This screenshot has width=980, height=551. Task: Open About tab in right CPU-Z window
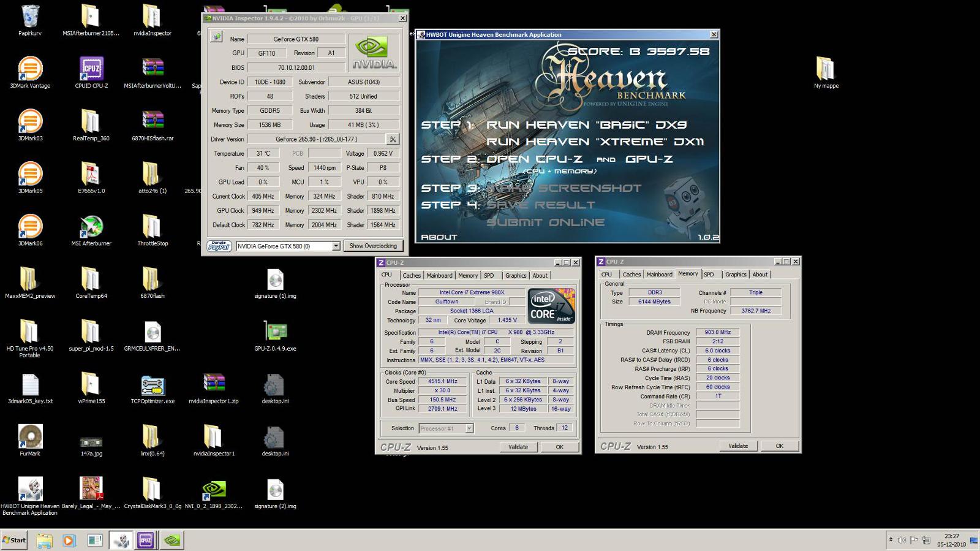click(760, 275)
